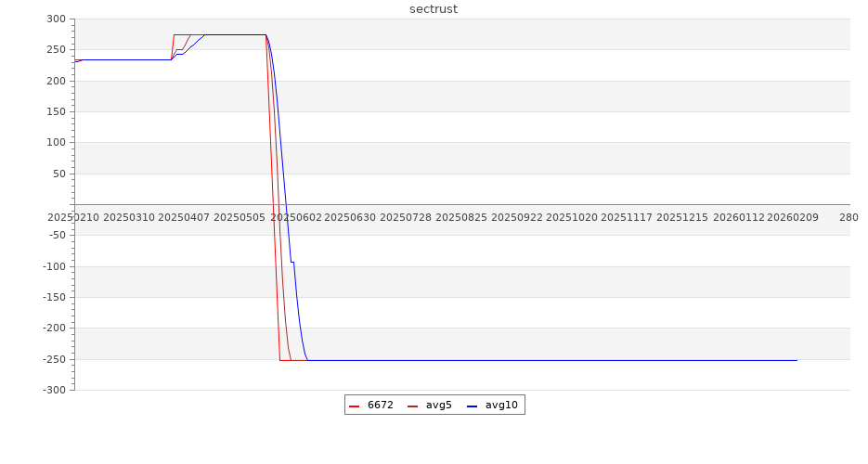Click the 150 y-axis value label

(x=56, y=112)
